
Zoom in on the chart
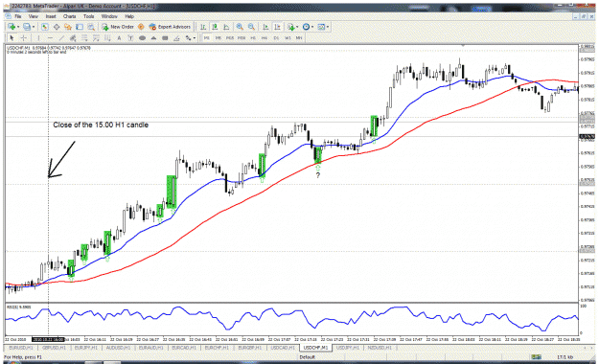pos(240,27)
